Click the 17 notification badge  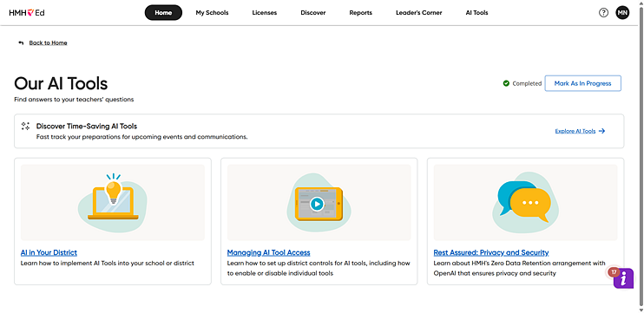tap(614, 271)
